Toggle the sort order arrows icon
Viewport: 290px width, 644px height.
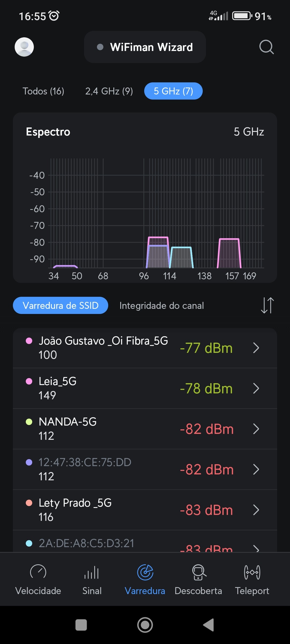[267, 305]
